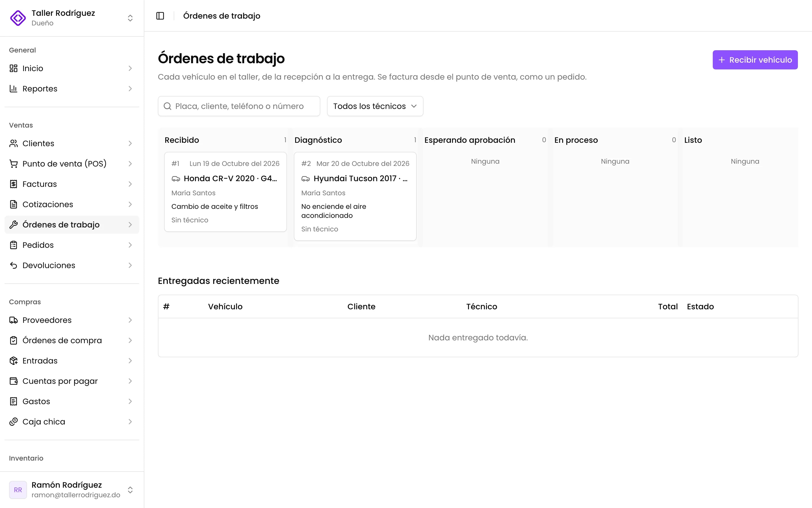Expand the Inicio chevron
The width and height of the screenshot is (812, 508).
[x=130, y=68]
